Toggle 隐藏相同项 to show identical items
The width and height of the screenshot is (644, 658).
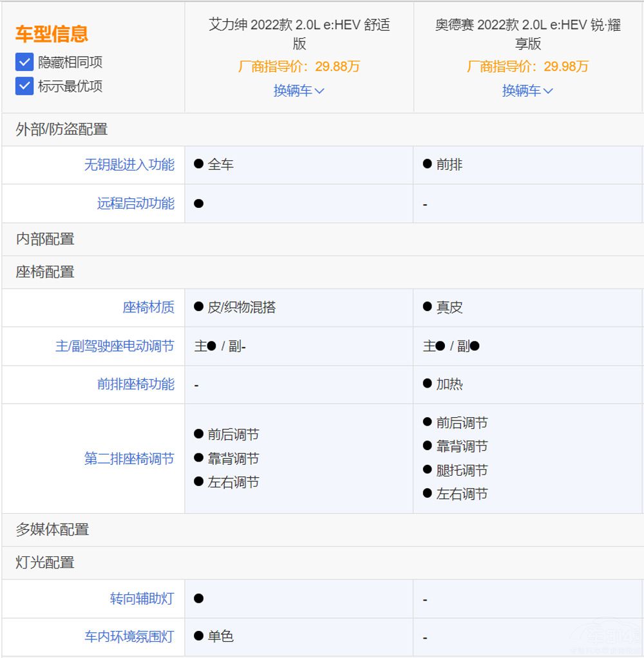(x=24, y=62)
